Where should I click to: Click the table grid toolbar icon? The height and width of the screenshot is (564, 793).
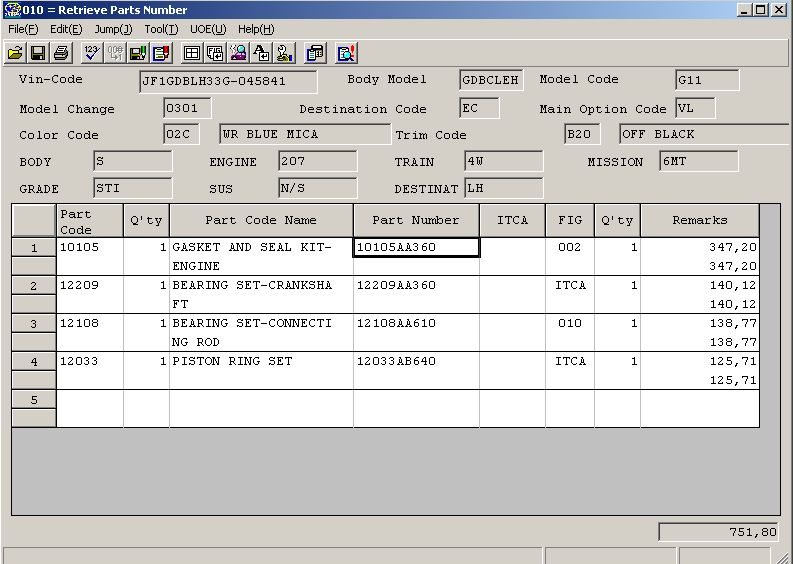[192, 53]
